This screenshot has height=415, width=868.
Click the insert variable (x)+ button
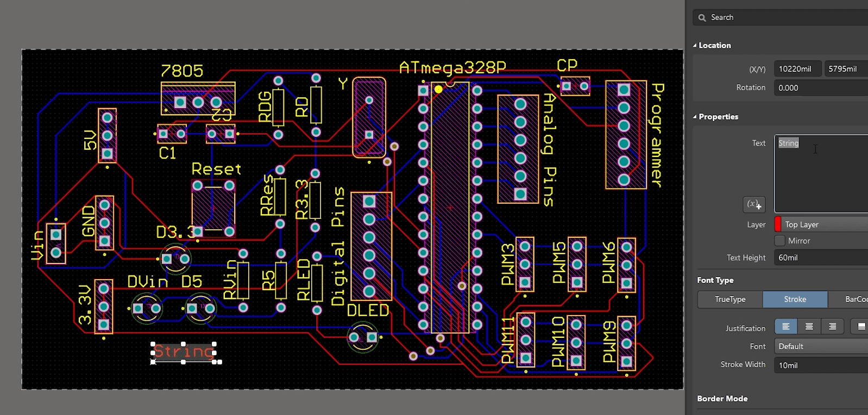754,204
